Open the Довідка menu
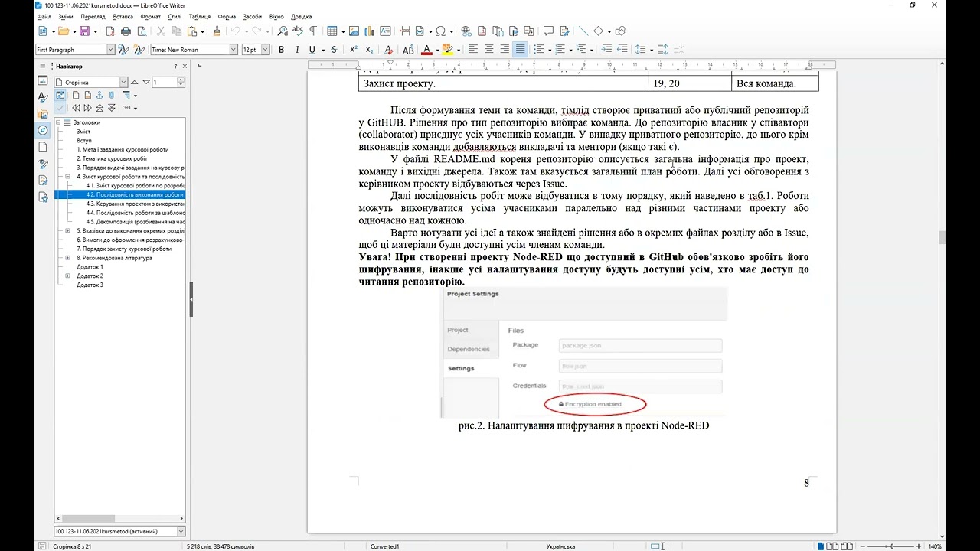 (302, 16)
